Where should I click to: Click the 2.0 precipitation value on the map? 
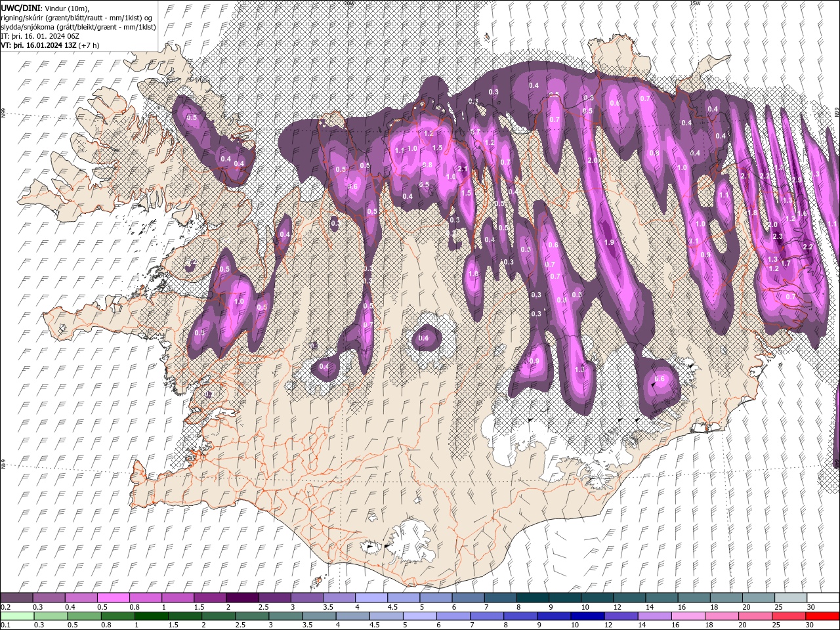tap(593, 161)
